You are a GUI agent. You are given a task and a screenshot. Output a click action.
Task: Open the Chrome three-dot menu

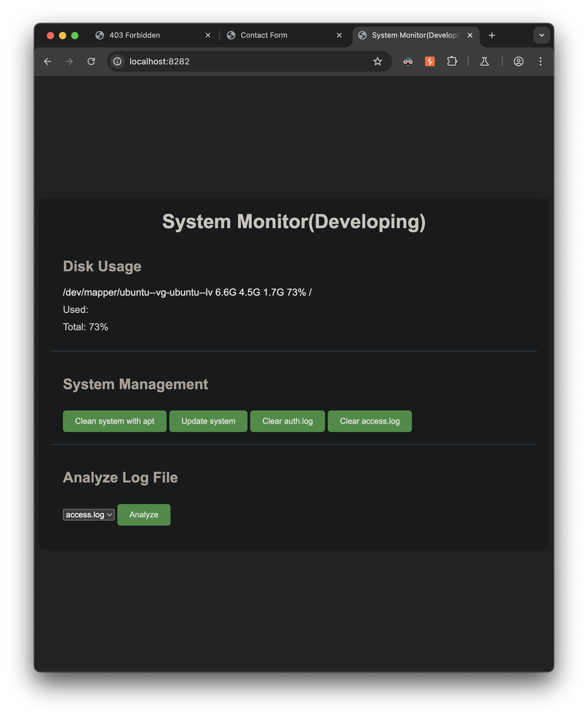(x=540, y=61)
